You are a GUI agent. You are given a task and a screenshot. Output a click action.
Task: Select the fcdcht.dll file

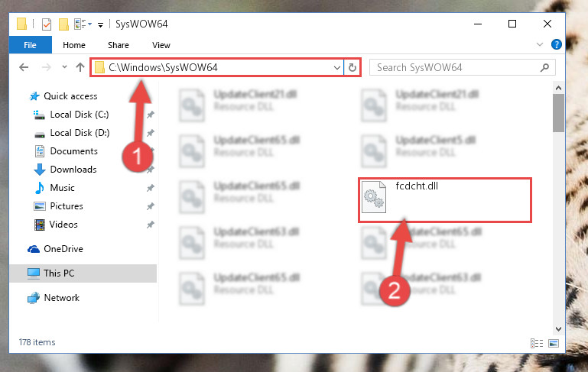coord(445,200)
